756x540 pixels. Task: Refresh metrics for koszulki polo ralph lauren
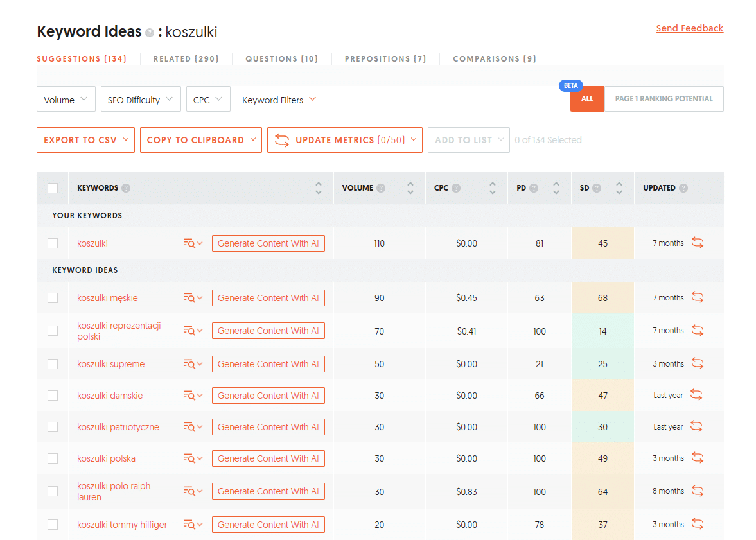click(698, 491)
